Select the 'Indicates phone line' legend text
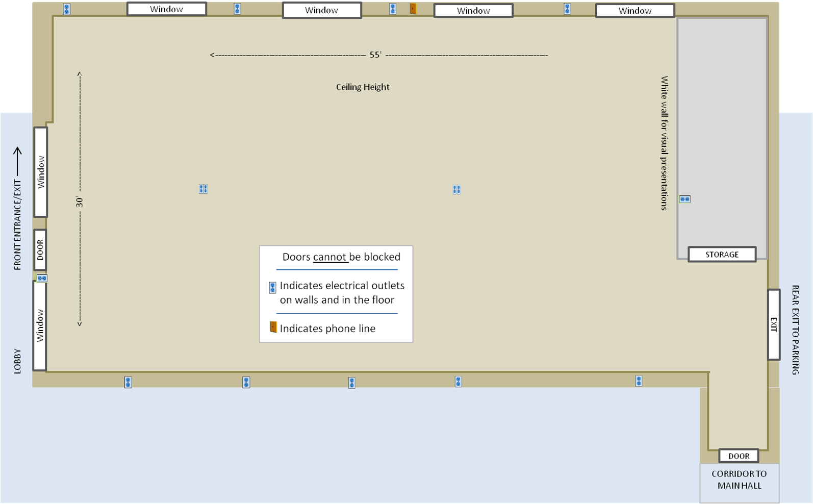This screenshot has height=504, width=813. click(x=327, y=329)
